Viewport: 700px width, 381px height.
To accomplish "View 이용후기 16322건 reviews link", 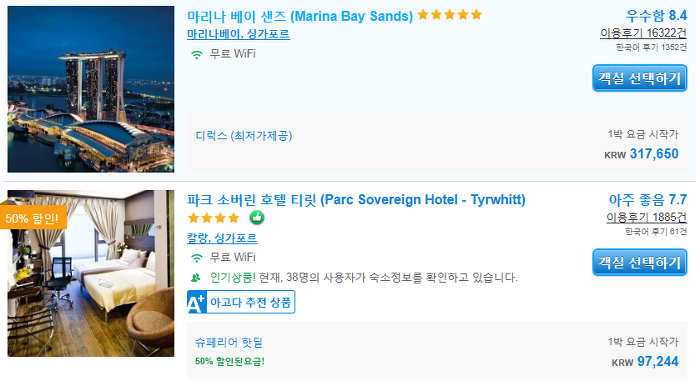I will pyautogui.click(x=643, y=33).
